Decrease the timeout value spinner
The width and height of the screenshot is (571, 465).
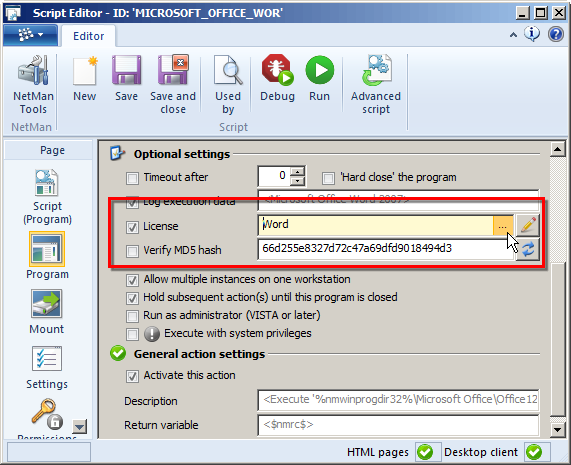pyautogui.click(x=298, y=181)
